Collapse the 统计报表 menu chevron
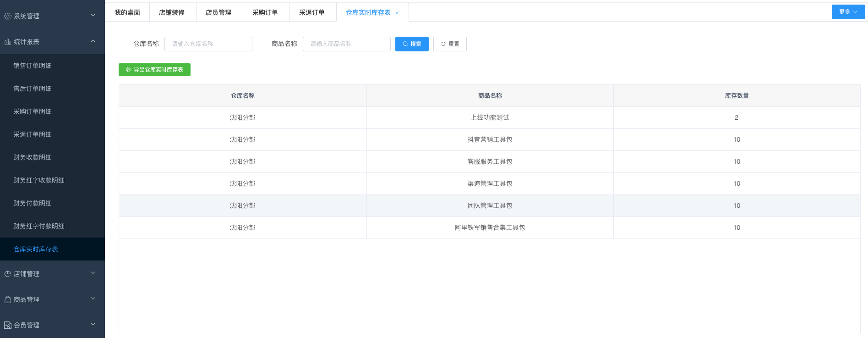Viewport: 868px width, 338px height. [x=93, y=41]
